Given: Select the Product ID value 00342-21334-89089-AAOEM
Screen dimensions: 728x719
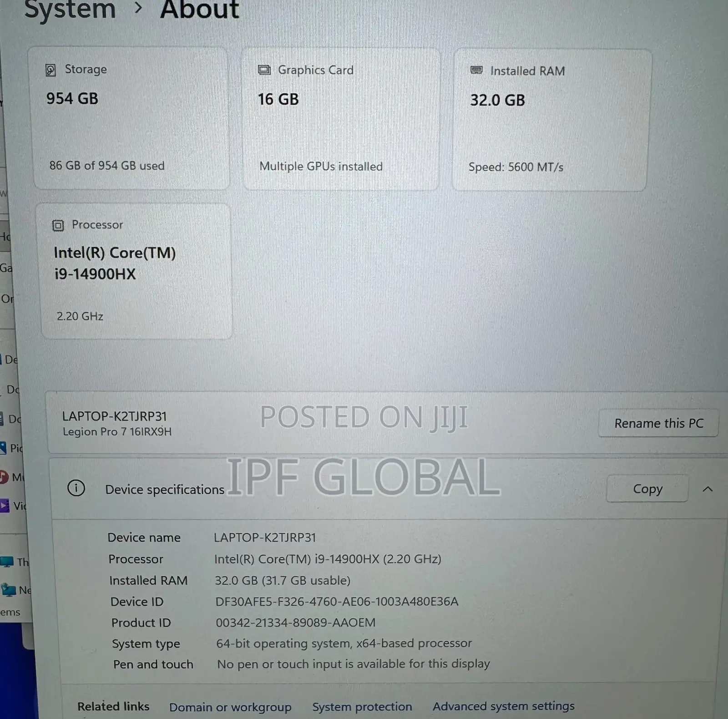Looking at the screenshot, I should 296,623.
